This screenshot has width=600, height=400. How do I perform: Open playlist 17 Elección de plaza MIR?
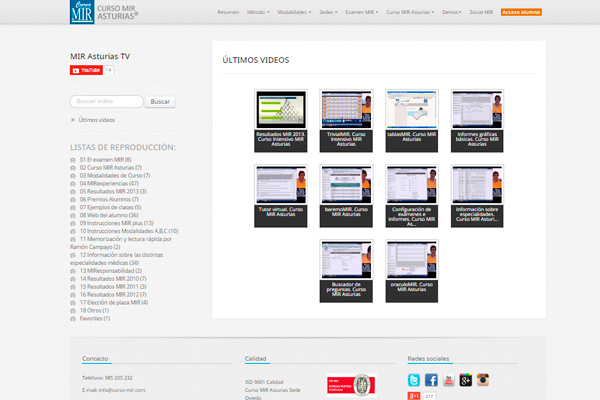(x=114, y=302)
